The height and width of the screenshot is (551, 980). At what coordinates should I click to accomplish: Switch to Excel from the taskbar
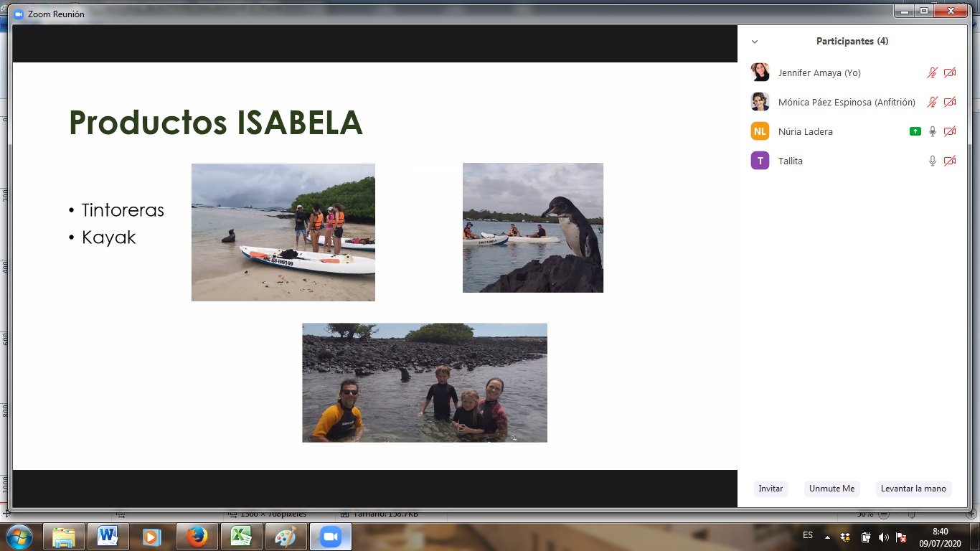[240, 537]
